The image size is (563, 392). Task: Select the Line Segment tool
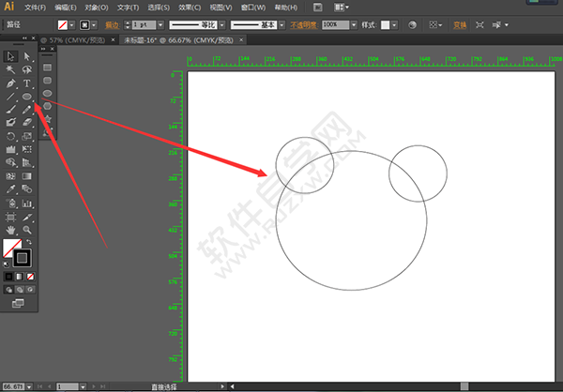[x=10, y=97]
